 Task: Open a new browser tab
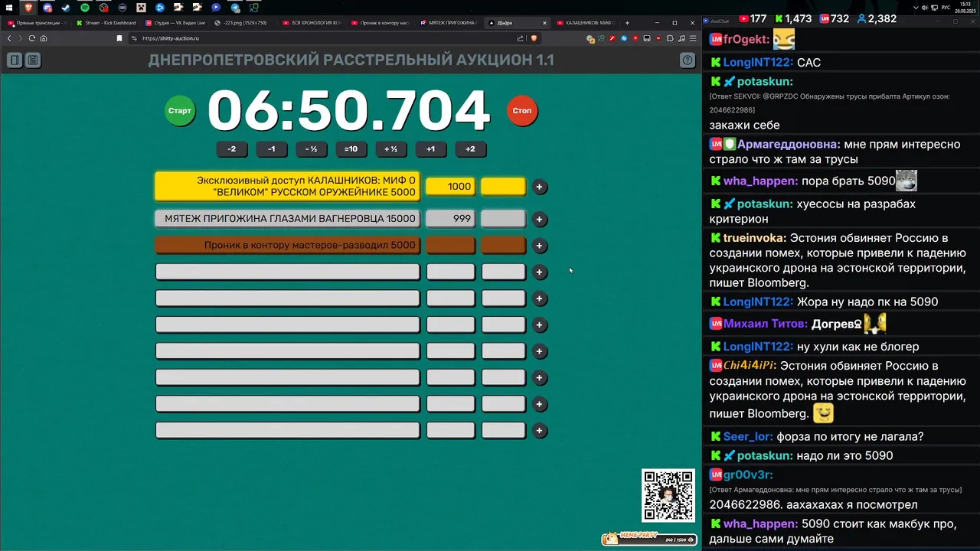[x=627, y=23]
